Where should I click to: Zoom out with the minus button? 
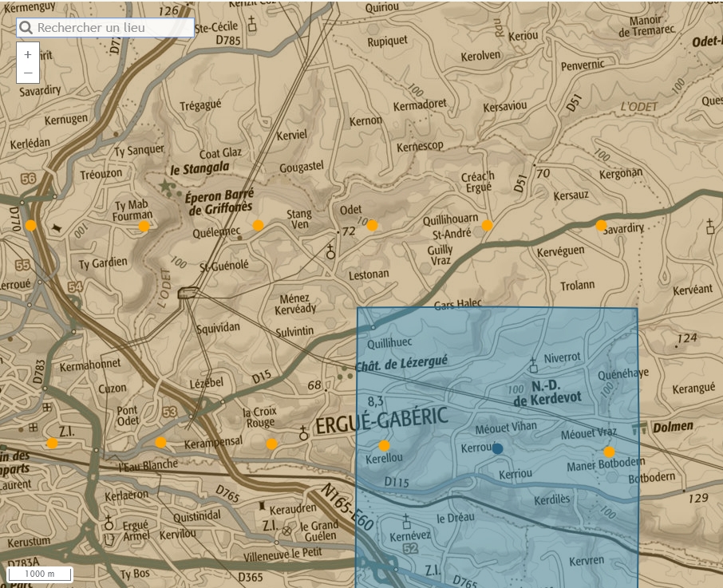tap(28, 73)
